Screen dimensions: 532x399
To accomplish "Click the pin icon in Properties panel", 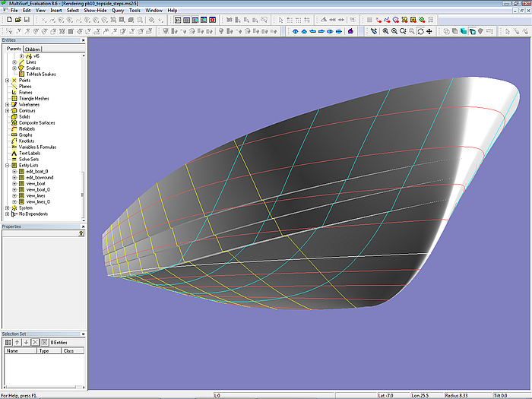I will click(81, 233).
